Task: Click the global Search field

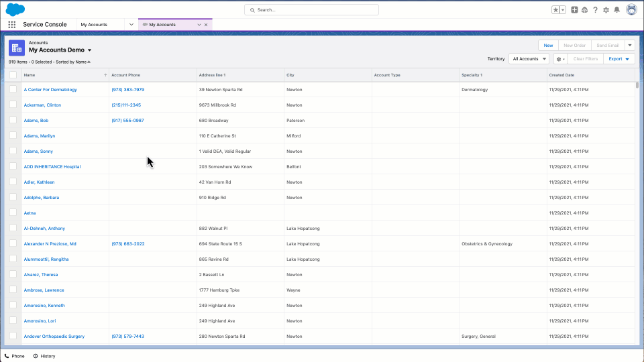Action: (x=311, y=10)
